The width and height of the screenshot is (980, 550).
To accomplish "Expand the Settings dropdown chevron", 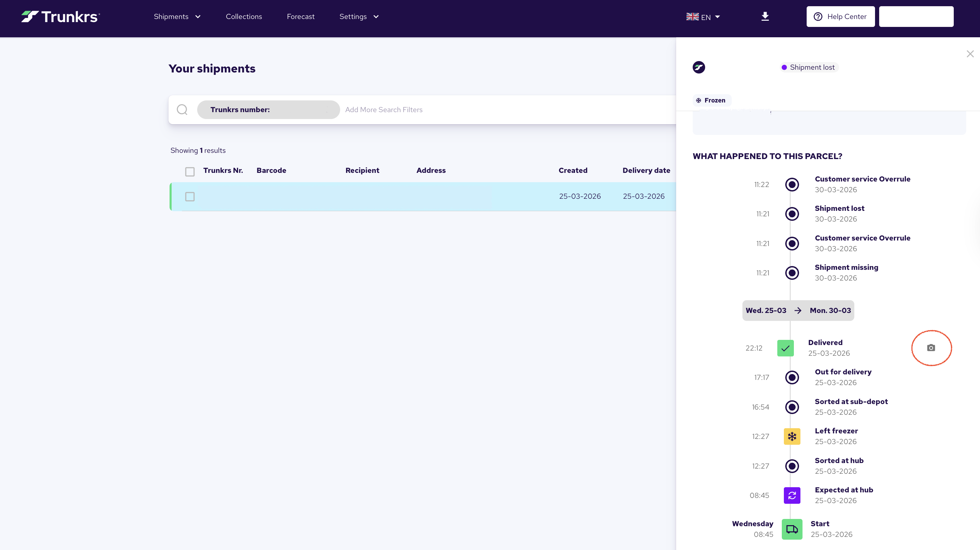I will (x=376, y=17).
